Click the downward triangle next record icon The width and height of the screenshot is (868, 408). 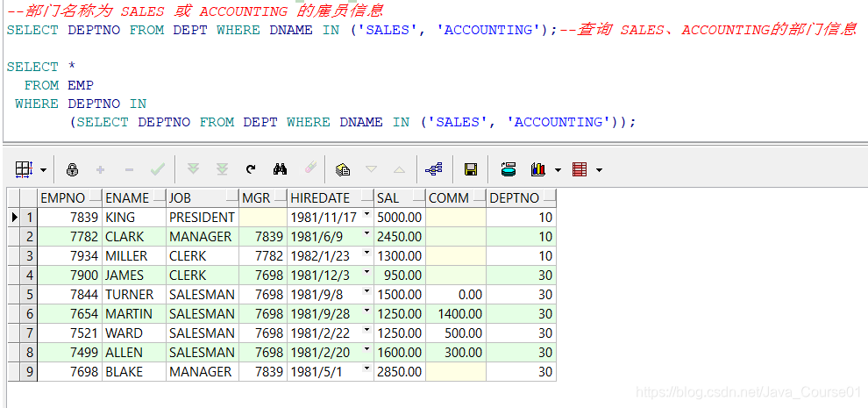click(371, 169)
